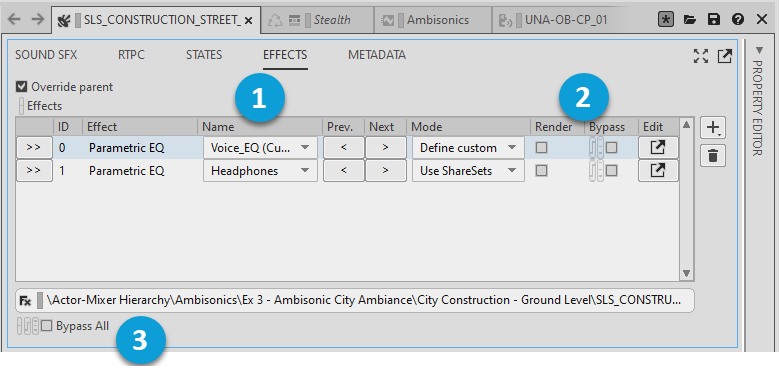The width and height of the screenshot is (779, 366).
Task: Uncheck the Override parent checkbox
Action: [21, 87]
